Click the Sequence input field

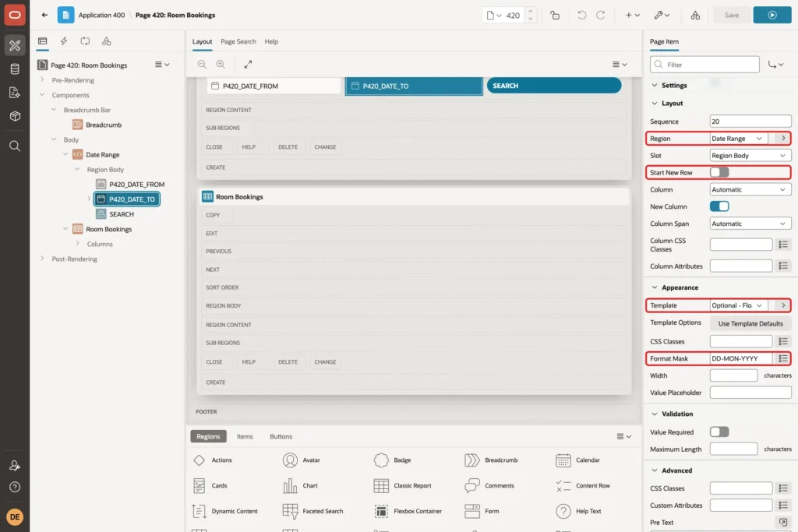[x=750, y=122]
